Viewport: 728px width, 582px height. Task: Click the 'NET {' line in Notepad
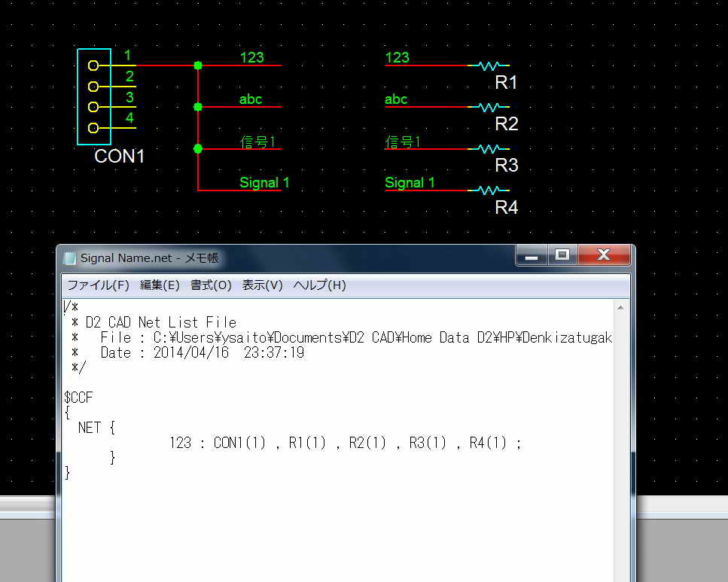coord(96,428)
